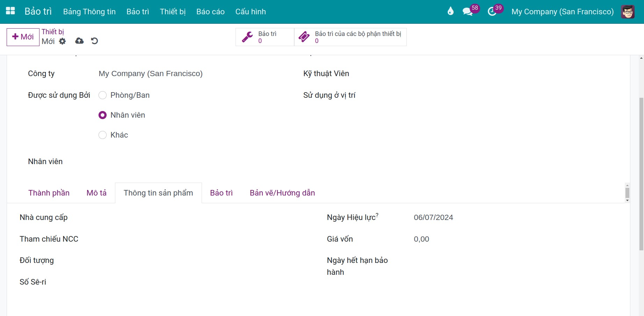Image resolution: width=644 pixels, height=316 pixels.
Task: Switch to the Bản vẽ/Hướng dẫn tab
Action: pos(282,193)
